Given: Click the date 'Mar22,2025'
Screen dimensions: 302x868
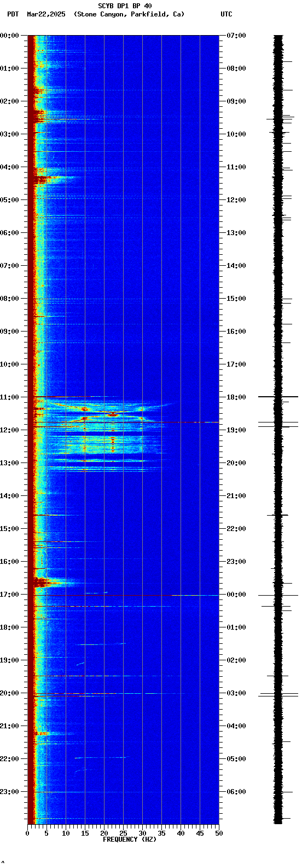Looking at the screenshot, I should 45,14.
